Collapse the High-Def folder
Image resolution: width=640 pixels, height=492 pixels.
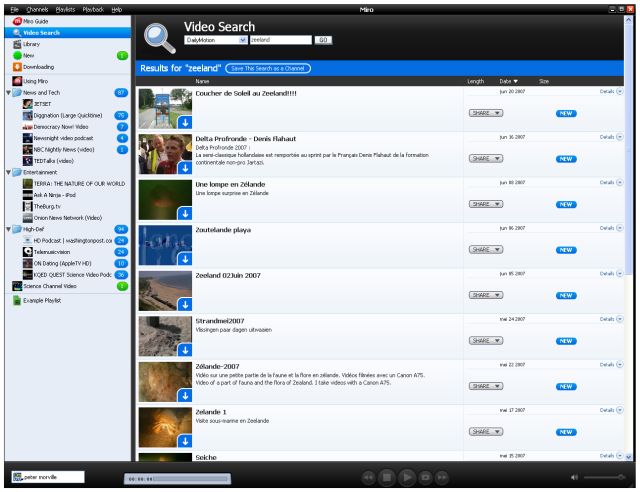[x=8, y=229]
